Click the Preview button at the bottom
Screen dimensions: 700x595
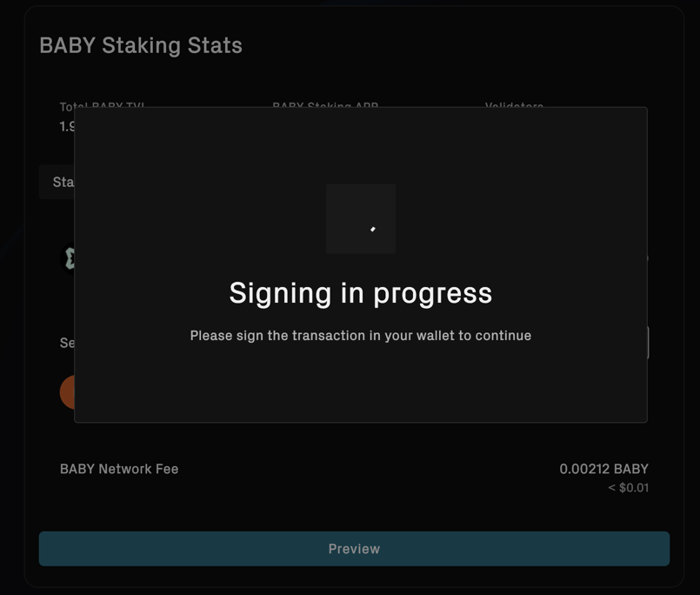[353, 549]
